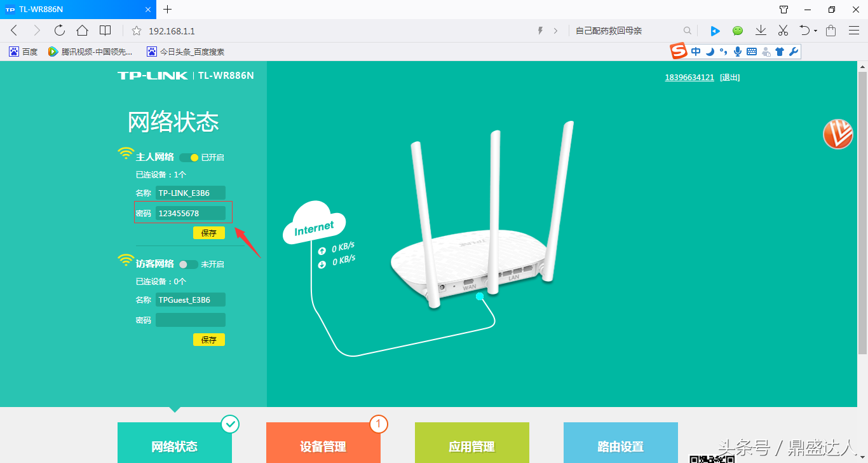This screenshot has width=868, height=463.
Task: Open the downloads manager icon
Action: [761, 31]
